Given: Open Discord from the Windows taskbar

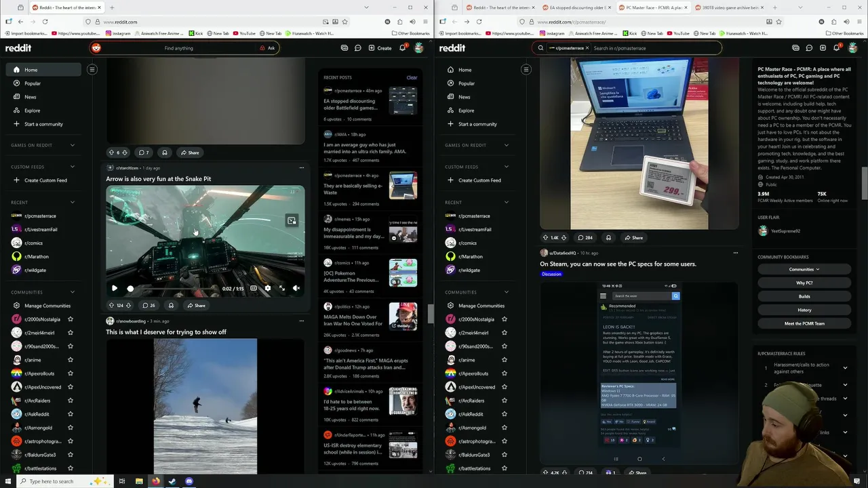Looking at the screenshot, I should click(x=189, y=481).
